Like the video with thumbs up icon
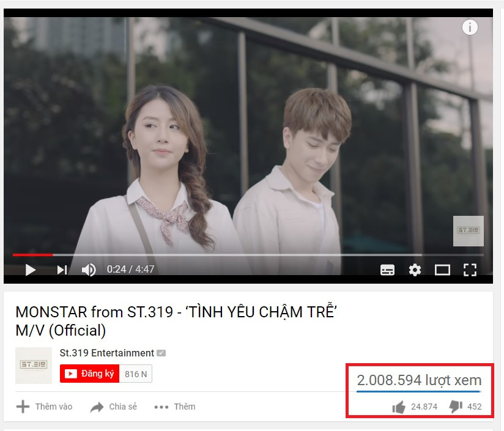Screen dimensions: 504x431 [x=399, y=407]
